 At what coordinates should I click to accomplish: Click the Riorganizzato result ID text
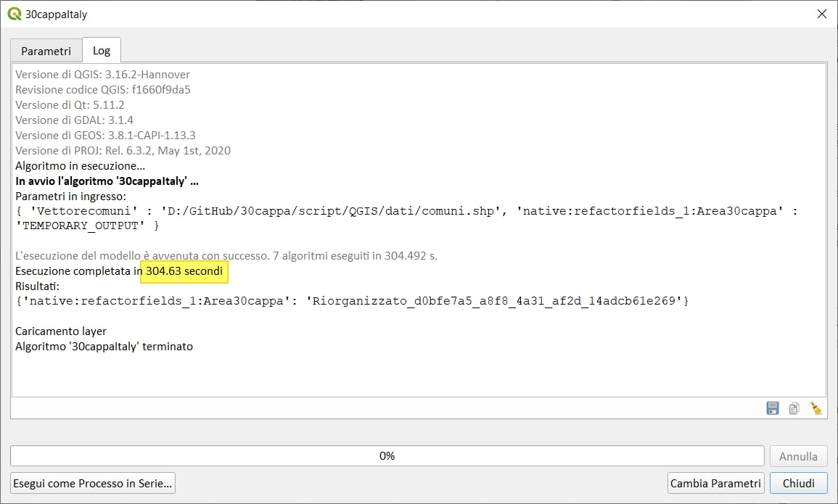point(495,301)
